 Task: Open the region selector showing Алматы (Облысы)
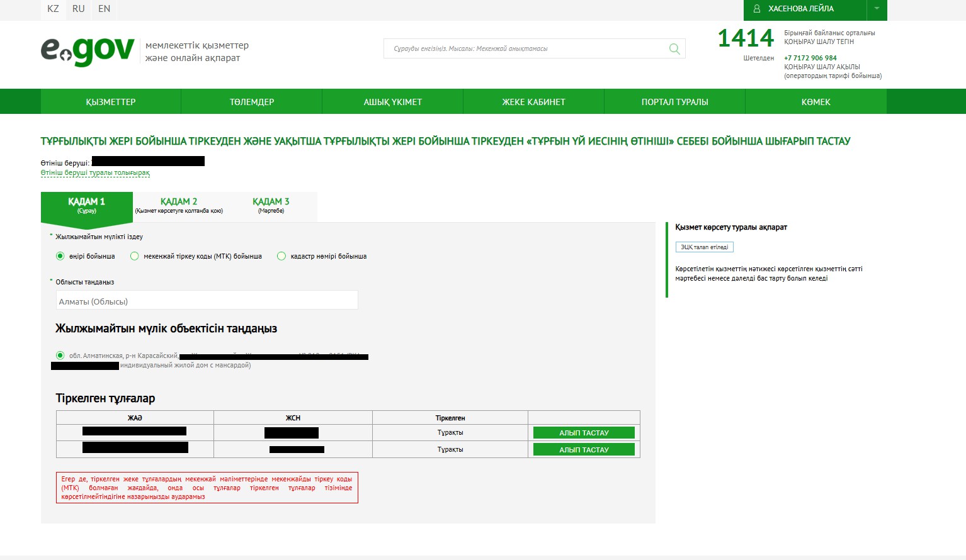pyautogui.click(x=207, y=301)
